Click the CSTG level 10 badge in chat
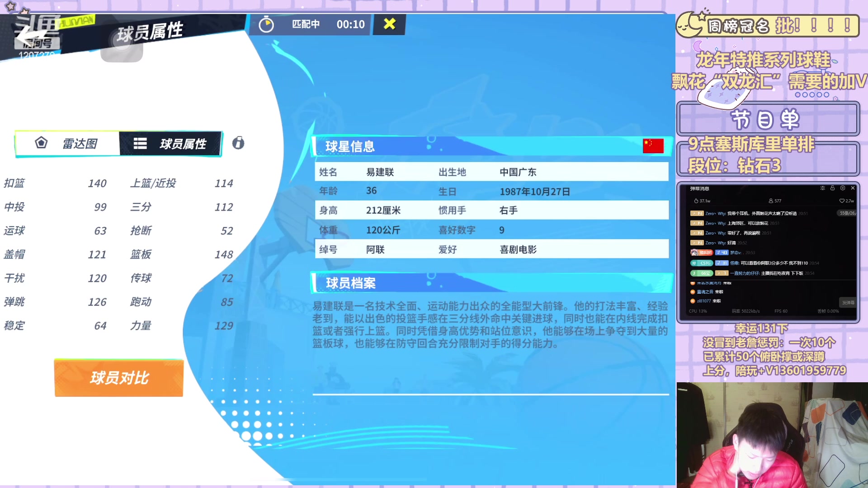Viewport: 868px width, 488px height. [702, 263]
